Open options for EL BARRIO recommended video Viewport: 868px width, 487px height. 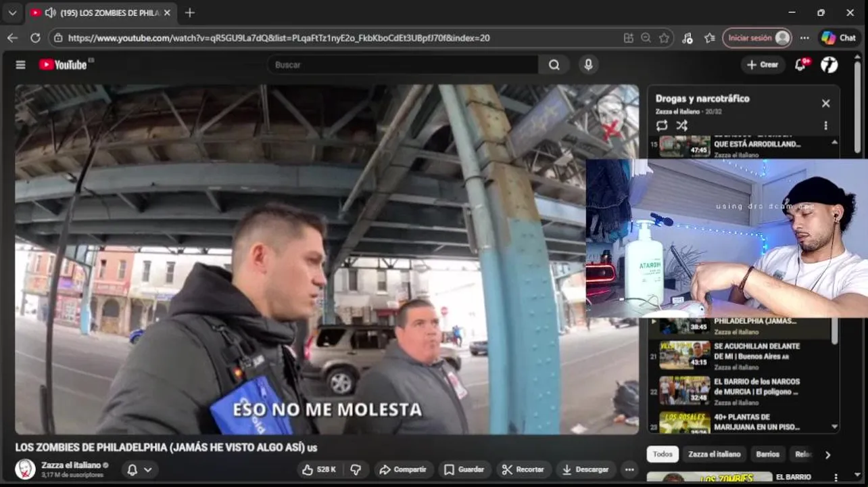click(836, 478)
